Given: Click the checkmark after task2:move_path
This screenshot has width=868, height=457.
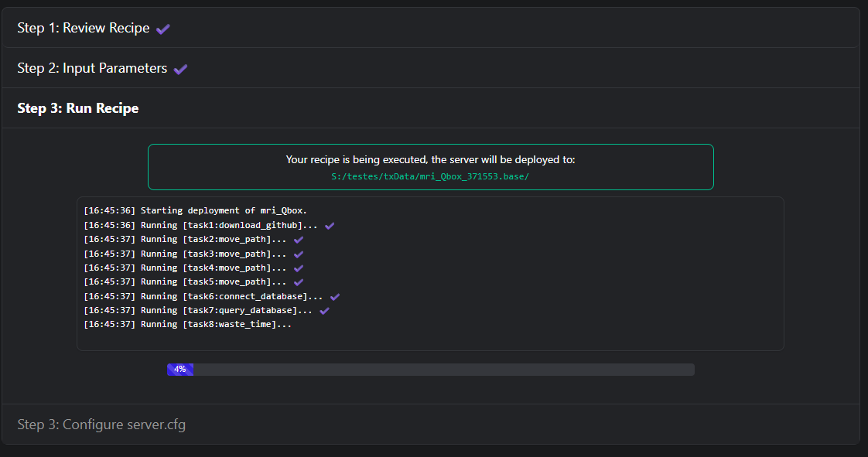Looking at the screenshot, I should point(299,240).
